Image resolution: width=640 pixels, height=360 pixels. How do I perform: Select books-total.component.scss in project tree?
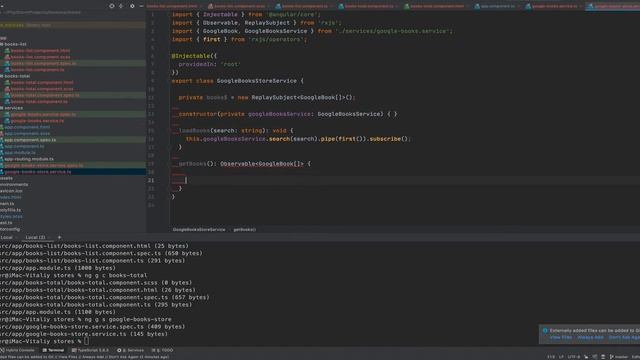click(x=42, y=89)
